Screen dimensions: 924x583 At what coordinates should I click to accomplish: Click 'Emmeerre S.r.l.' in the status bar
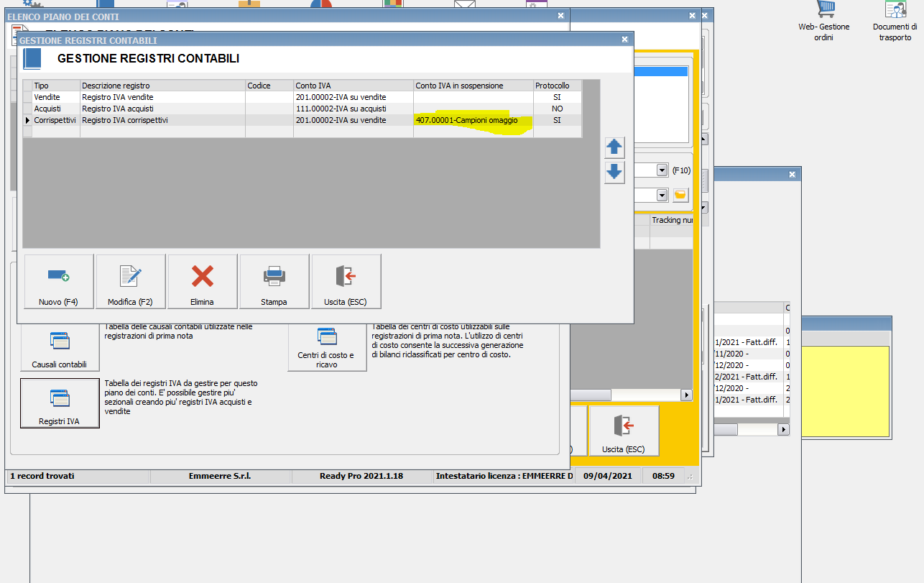click(x=220, y=476)
